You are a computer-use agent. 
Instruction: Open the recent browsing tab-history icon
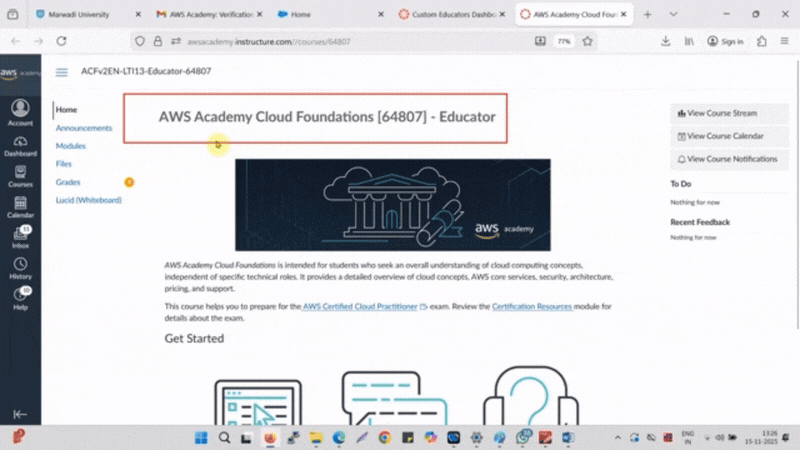click(13, 14)
